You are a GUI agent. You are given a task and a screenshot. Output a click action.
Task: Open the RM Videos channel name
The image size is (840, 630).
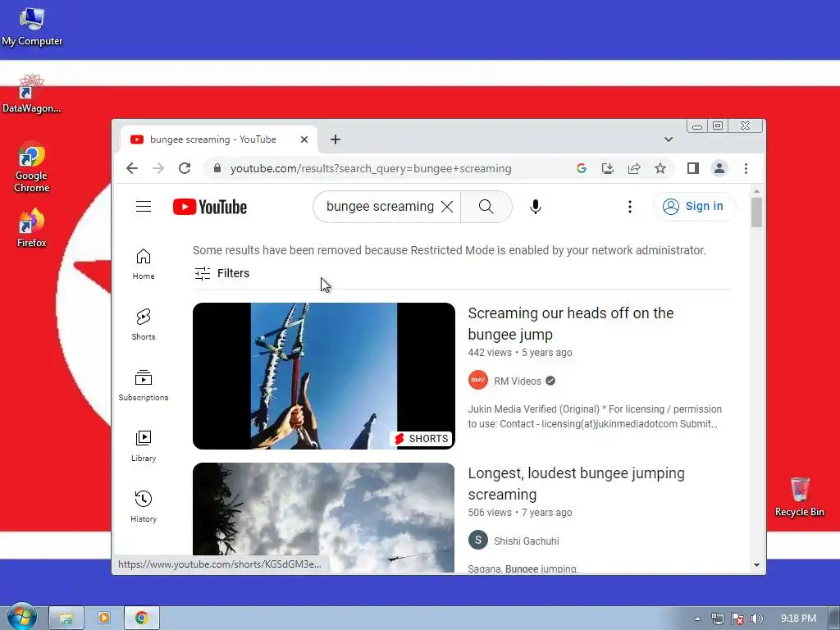517,381
